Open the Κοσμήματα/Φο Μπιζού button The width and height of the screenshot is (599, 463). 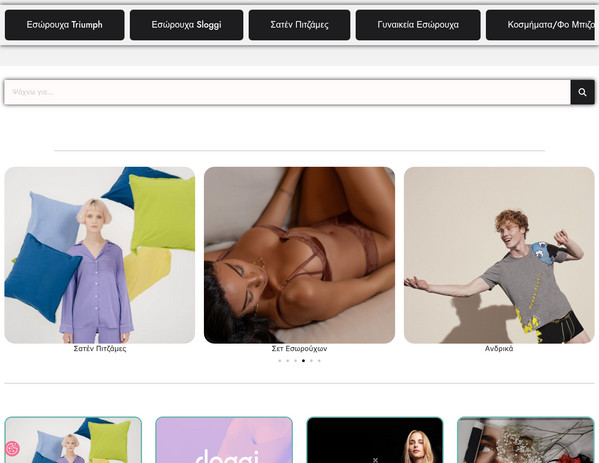point(540,25)
